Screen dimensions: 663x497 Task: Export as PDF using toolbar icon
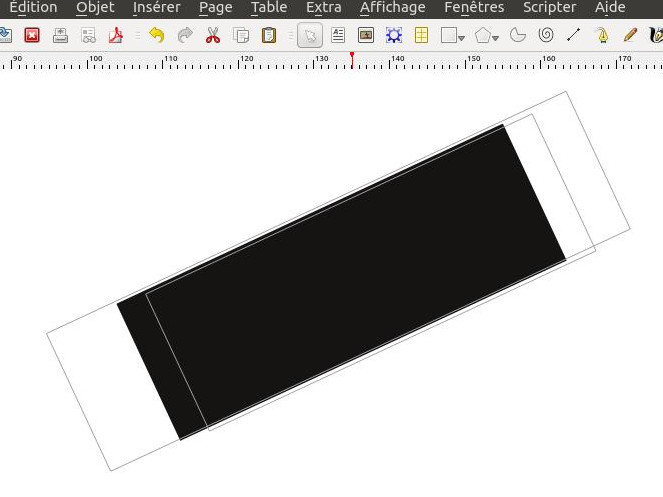tap(116, 36)
